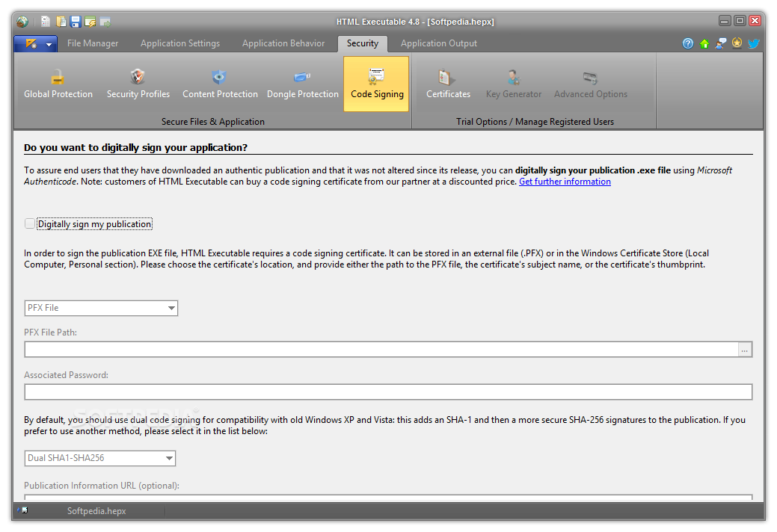The image size is (777, 532).
Task: Open the Certificates page
Action: coord(448,84)
